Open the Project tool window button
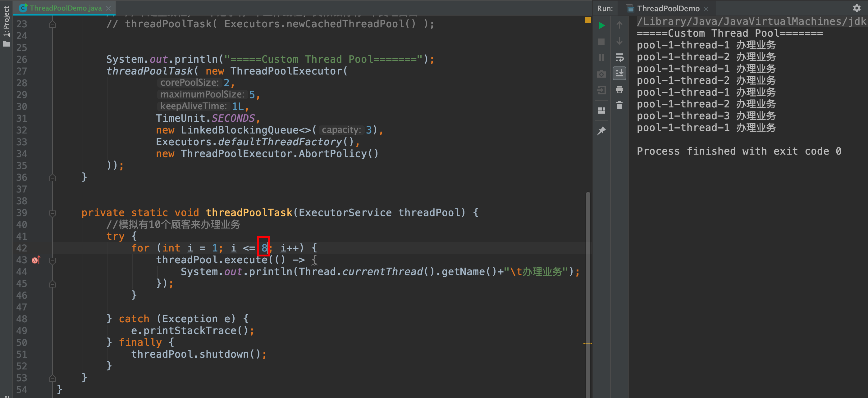Image resolution: width=868 pixels, height=398 pixels. point(6,25)
